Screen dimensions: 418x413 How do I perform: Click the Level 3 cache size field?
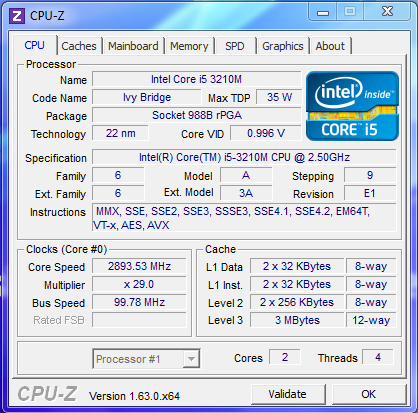coord(297,320)
